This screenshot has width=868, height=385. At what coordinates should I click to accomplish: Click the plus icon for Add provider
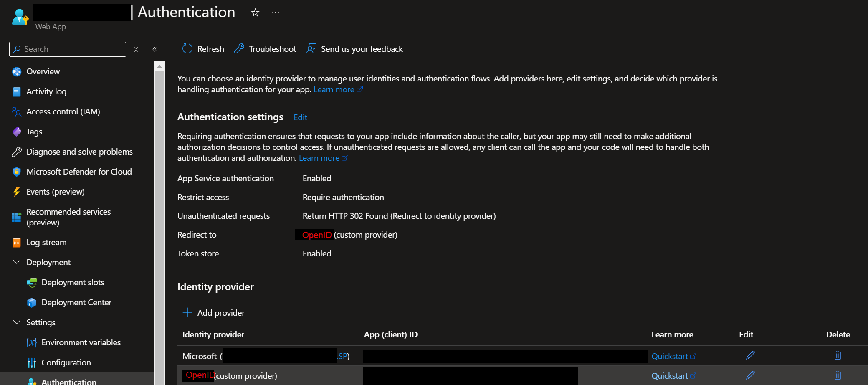(x=187, y=313)
